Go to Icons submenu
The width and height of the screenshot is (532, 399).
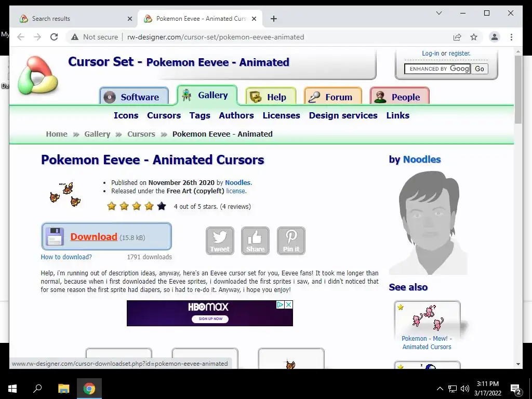(126, 115)
